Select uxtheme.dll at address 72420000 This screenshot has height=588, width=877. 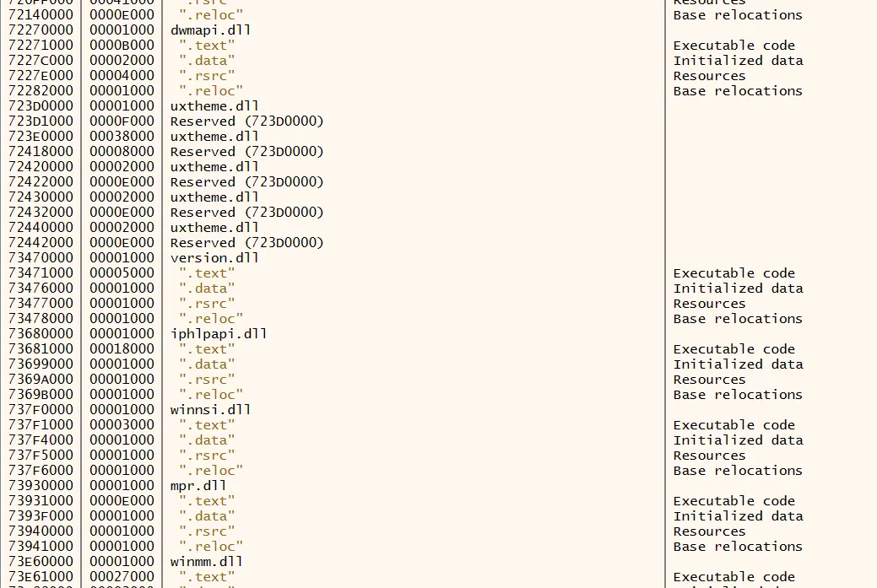(214, 166)
